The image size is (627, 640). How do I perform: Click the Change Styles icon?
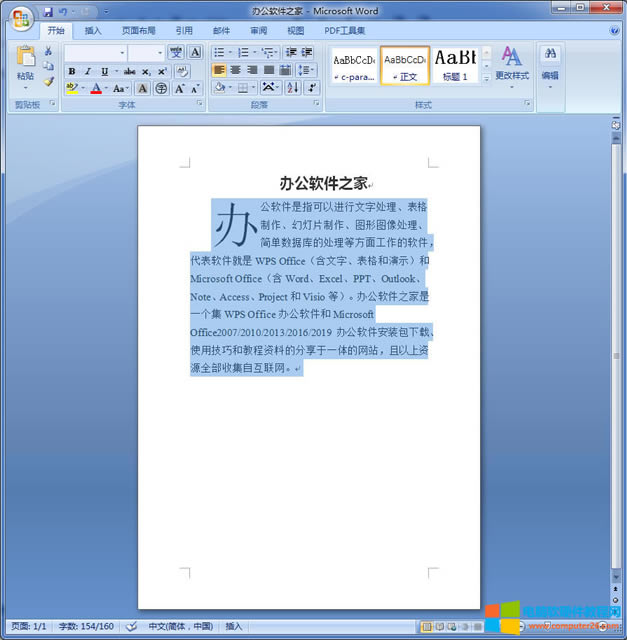(x=511, y=62)
